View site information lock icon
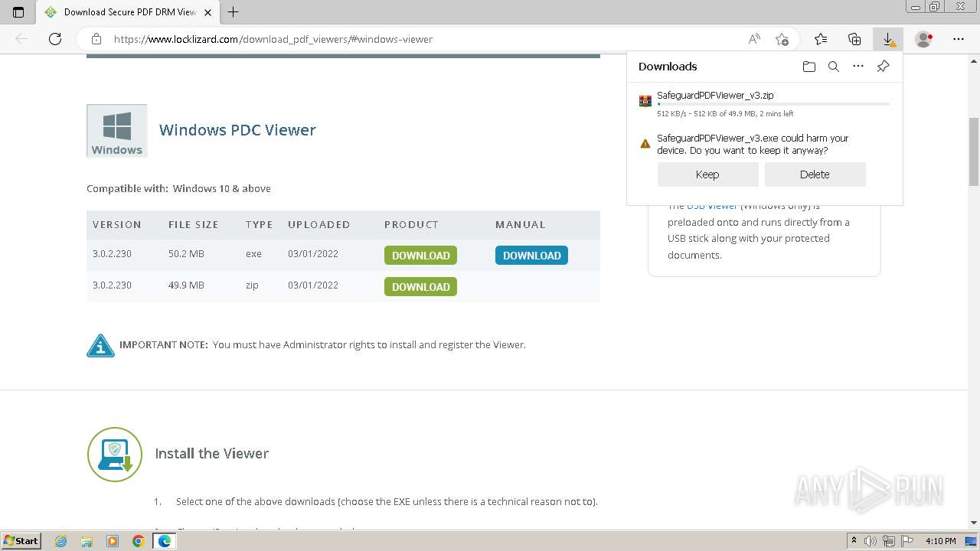Screen dimensions: 980x551 pyautogui.click(x=96, y=39)
